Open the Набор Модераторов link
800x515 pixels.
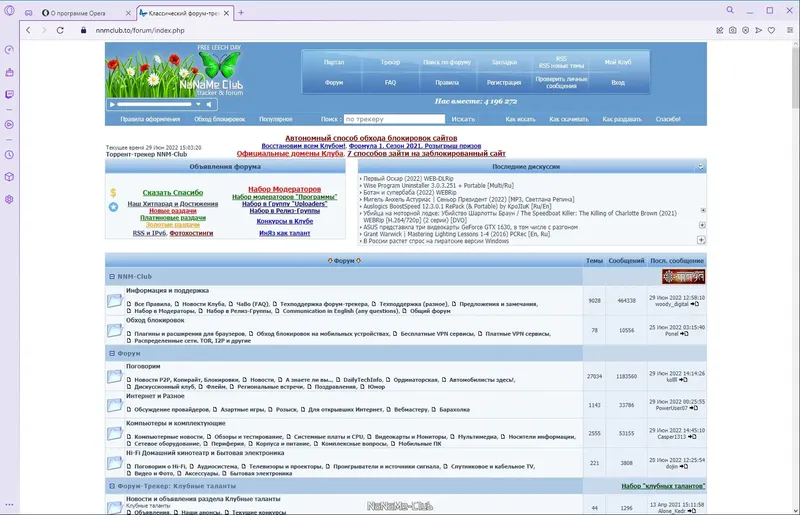284,189
